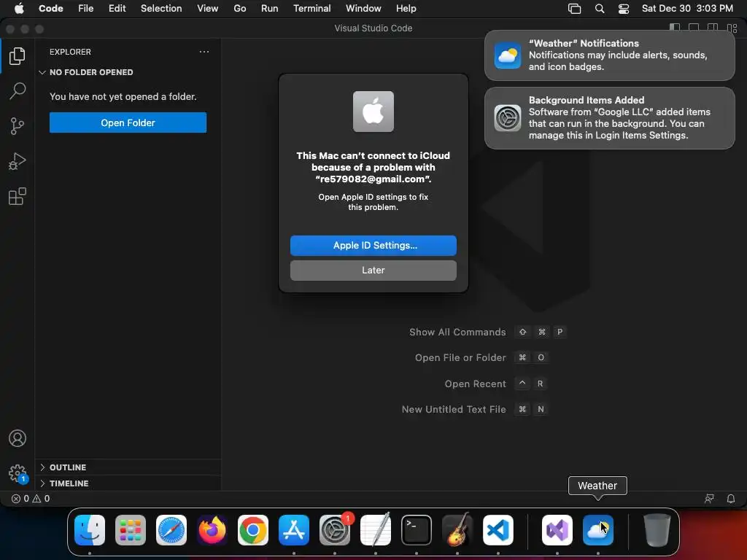Toggle the primary side bar layout icon

675,28
